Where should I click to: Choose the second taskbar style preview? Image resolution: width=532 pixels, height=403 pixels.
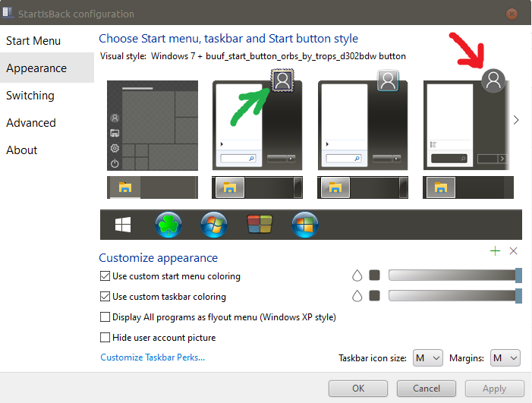click(x=257, y=187)
